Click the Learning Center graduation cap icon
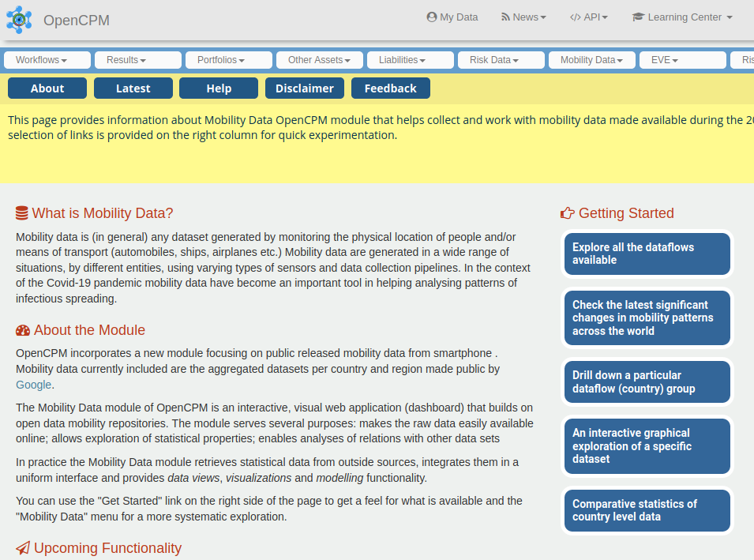Image resolution: width=754 pixels, height=560 pixels. 638,16
